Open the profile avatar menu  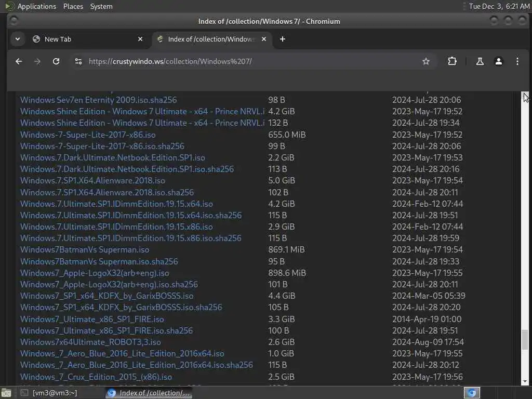(498, 61)
